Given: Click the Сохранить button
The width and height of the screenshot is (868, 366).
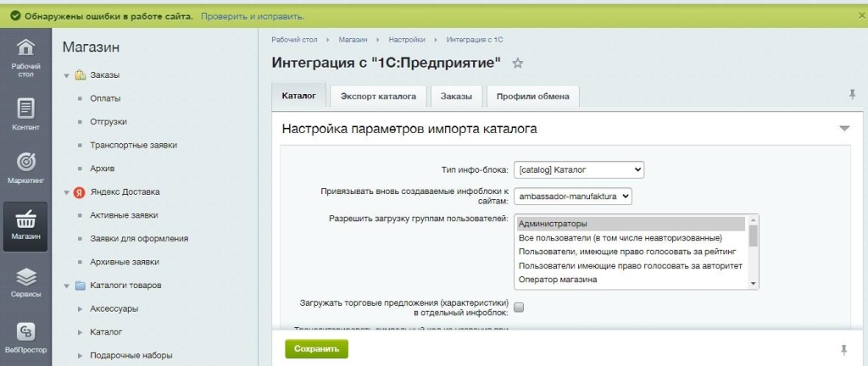Looking at the screenshot, I should pyautogui.click(x=317, y=349).
